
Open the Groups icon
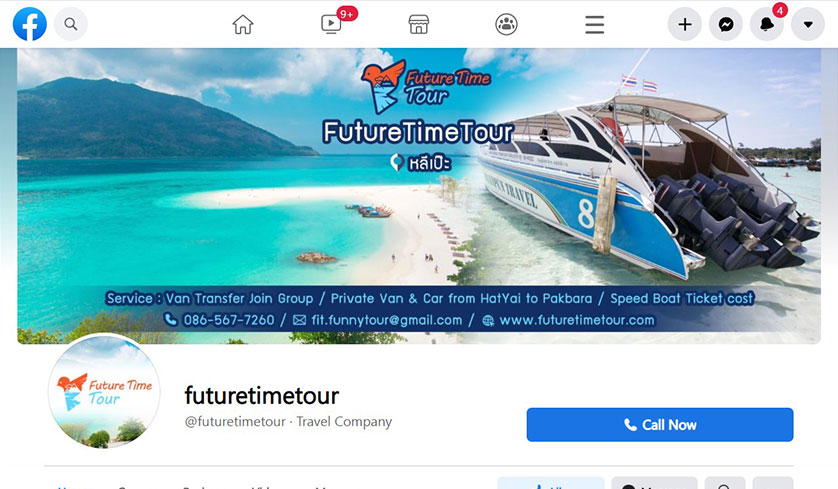click(506, 25)
